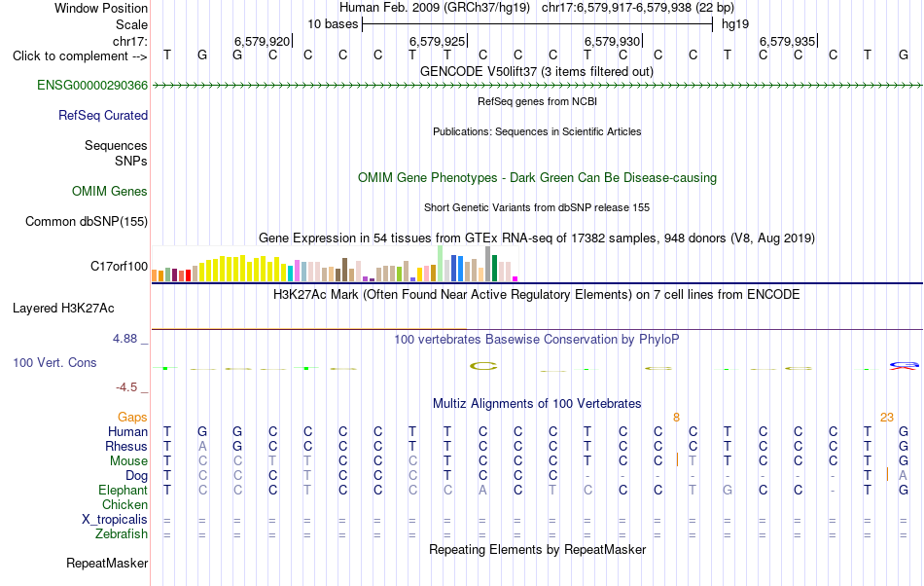The height and width of the screenshot is (586, 924).
Task: Click the SNPs label
Action: tap(131, 162)
